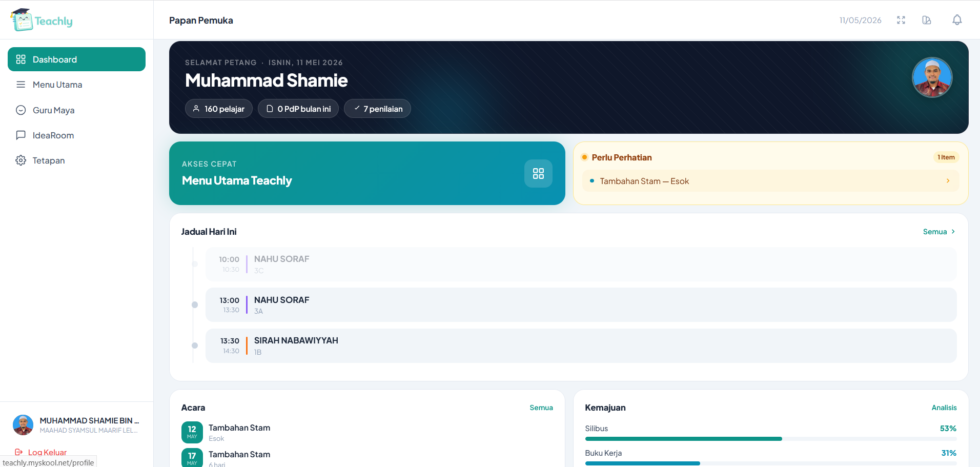Click timeline dot for 13:30 class
This screenshot has height=467, width=980.
pos(195,346)
